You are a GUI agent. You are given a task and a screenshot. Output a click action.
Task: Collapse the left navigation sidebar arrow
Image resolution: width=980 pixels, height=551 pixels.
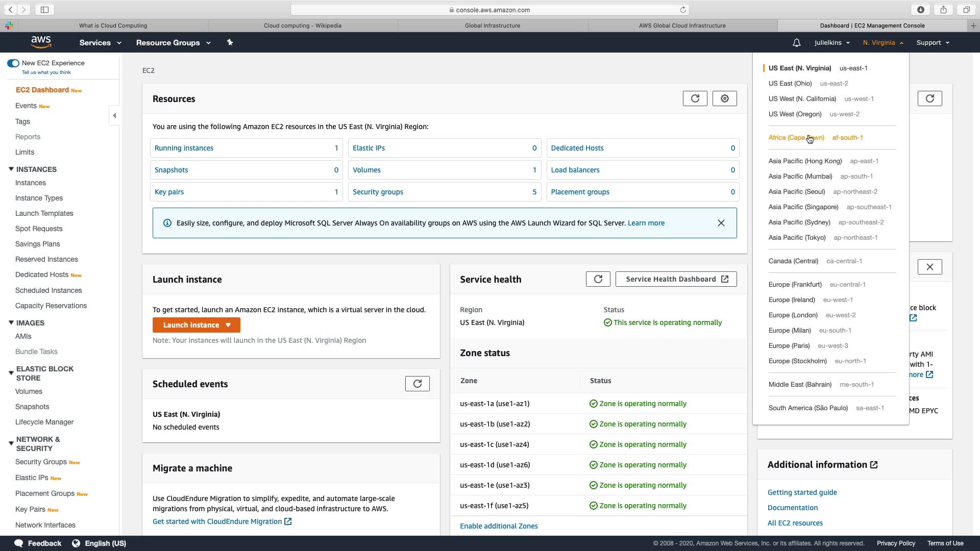pyautogui.click(x=114, y=116)
